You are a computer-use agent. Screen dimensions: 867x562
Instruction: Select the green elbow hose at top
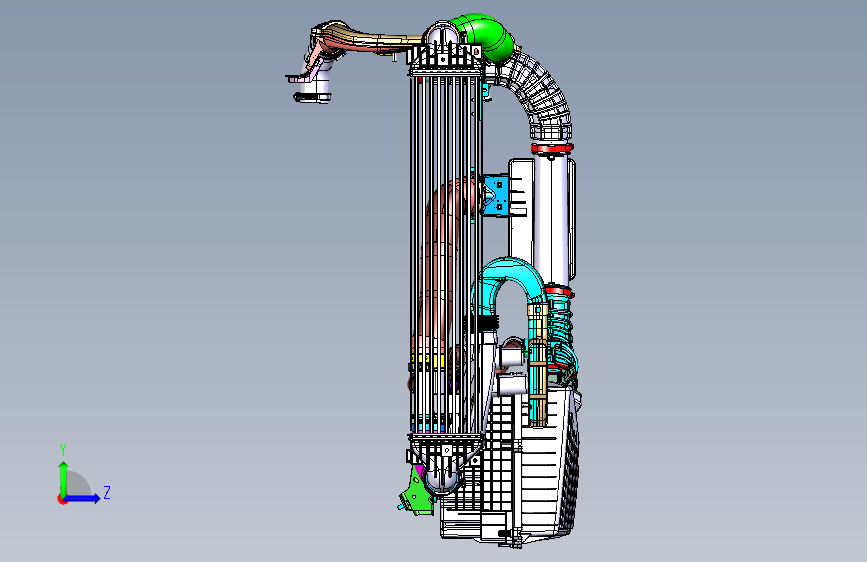point(482,35)
